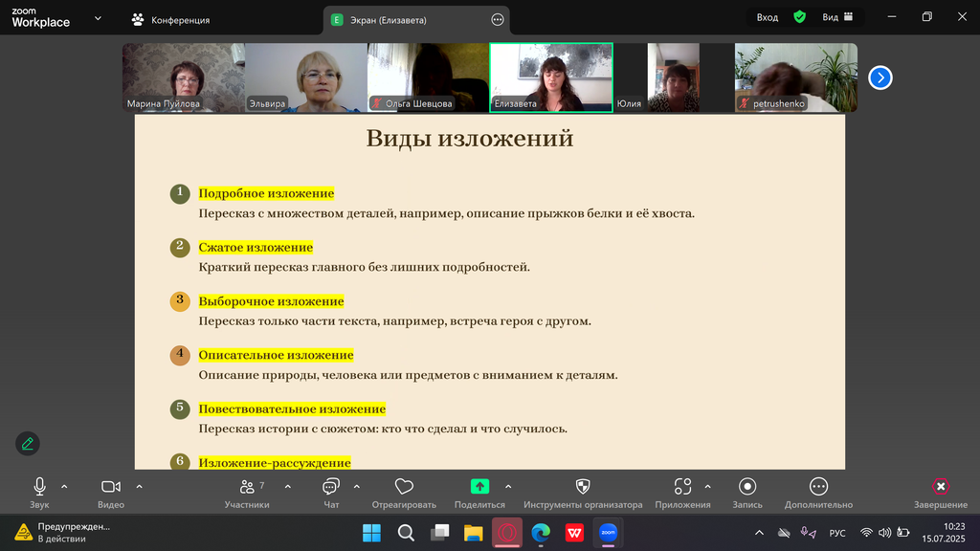Show next participants with the blue arrow
Screen dimensions: 980x551
pyautogui.click(x=880, y=77)
